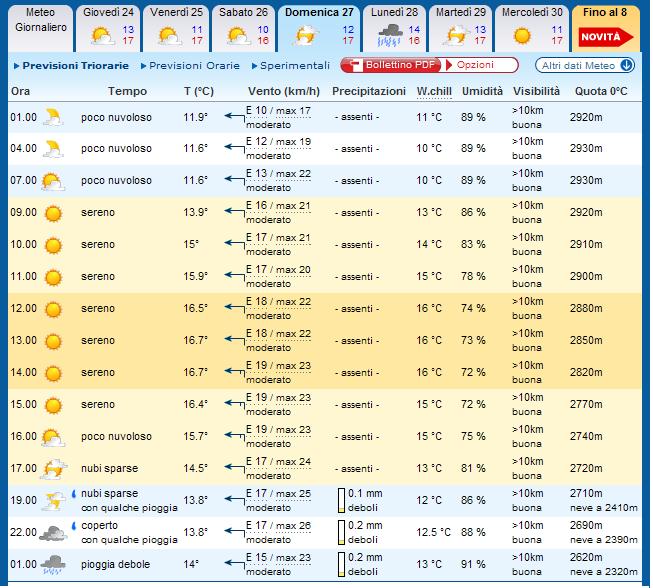
Task: Click the rain cloud icon in the last 01.00 row
Action: pyautogui.click(x=53, y=565)
